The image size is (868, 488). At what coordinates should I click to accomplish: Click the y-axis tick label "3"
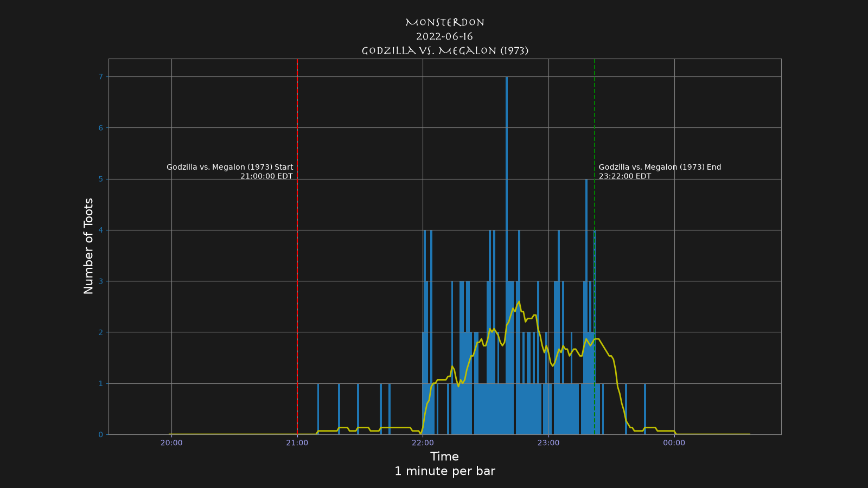pyautogui.click(x=100, y=281)
